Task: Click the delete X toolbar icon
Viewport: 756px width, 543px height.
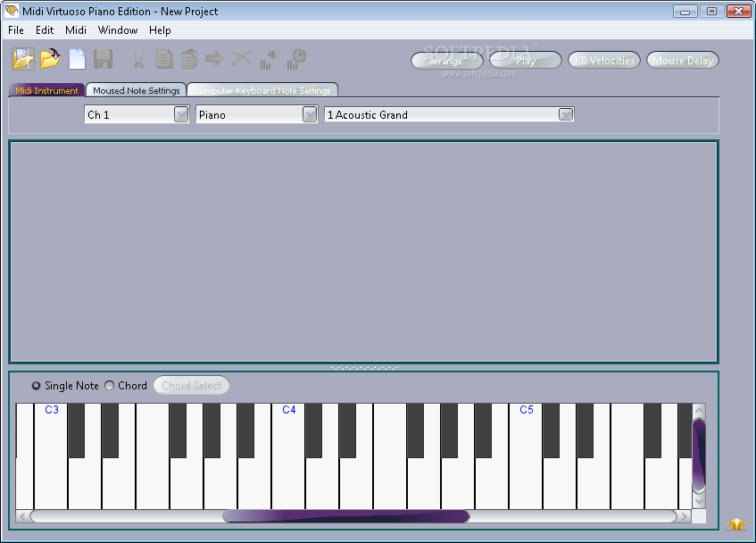Action: click(x=242, y=59)
